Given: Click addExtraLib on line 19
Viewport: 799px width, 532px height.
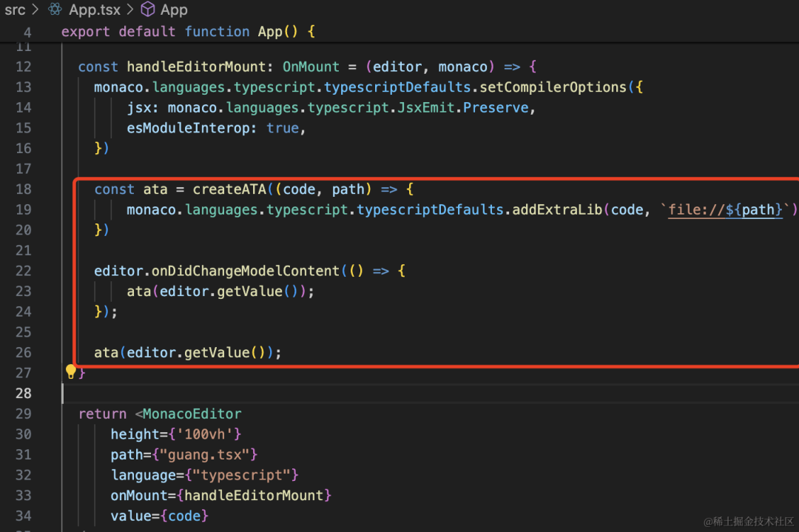Looking at the screenshot, I should (x=558, y=210).
